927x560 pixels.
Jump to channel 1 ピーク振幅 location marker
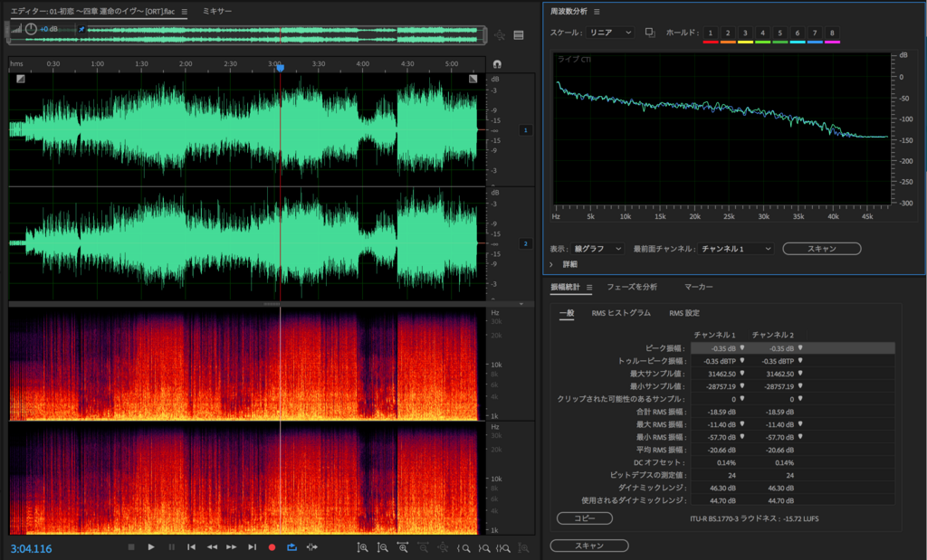coord(742,348)
